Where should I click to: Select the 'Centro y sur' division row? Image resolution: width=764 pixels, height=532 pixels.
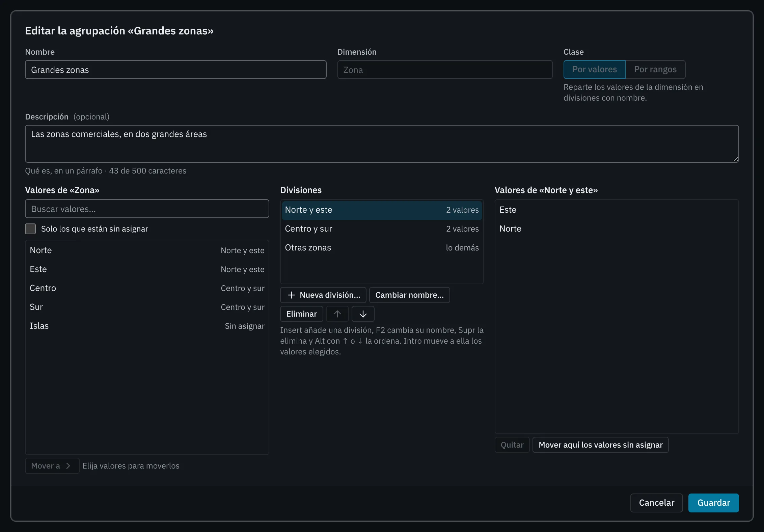click(382, 229)
